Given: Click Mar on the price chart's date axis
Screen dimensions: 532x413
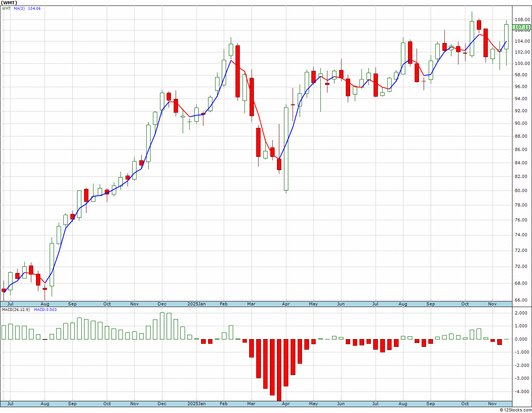Looking at the screenshot, I should [x=251, y=304].
